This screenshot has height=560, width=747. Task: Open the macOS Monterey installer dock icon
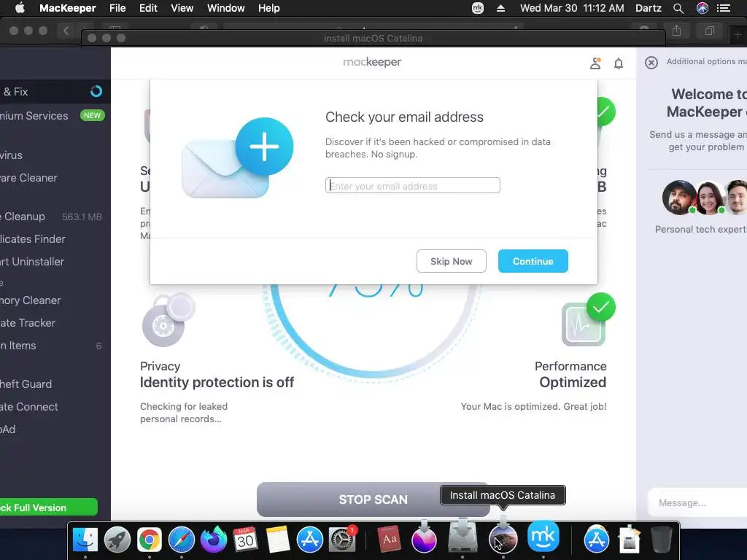click(x=424, y=538)
